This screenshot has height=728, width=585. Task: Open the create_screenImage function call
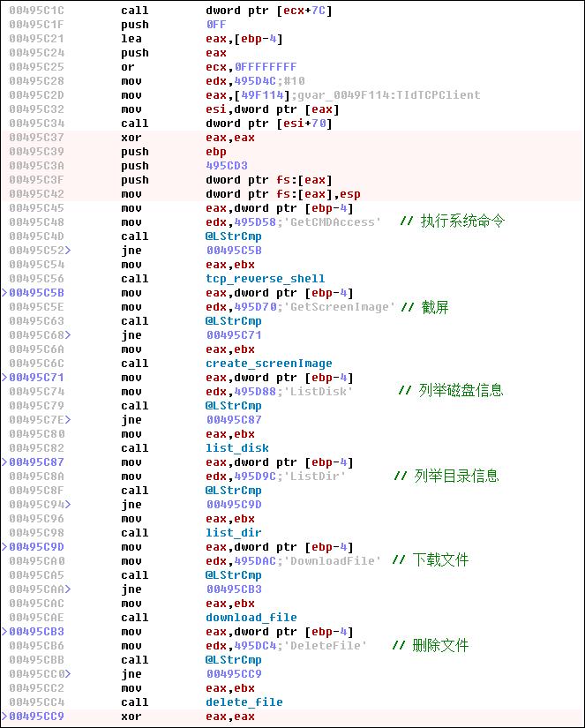[269, 363]
